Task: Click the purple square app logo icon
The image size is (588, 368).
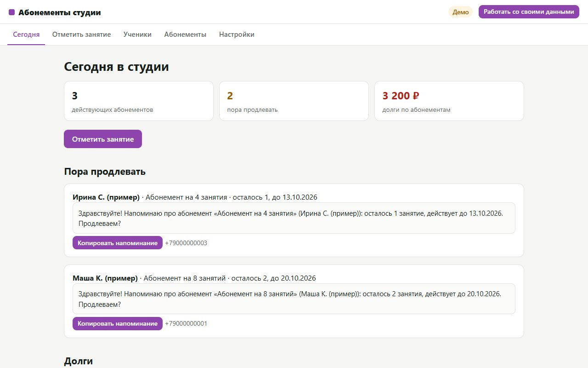Action: [12, 12]
